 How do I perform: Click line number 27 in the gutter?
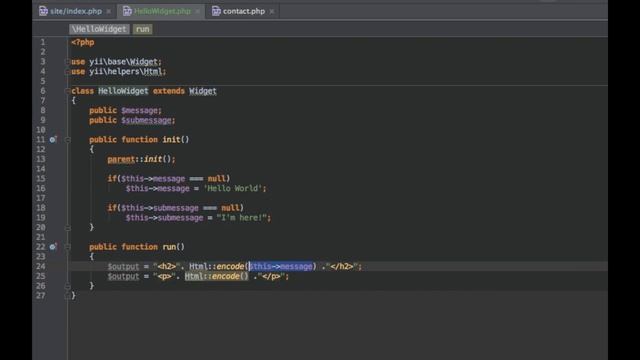coord(41,296)
